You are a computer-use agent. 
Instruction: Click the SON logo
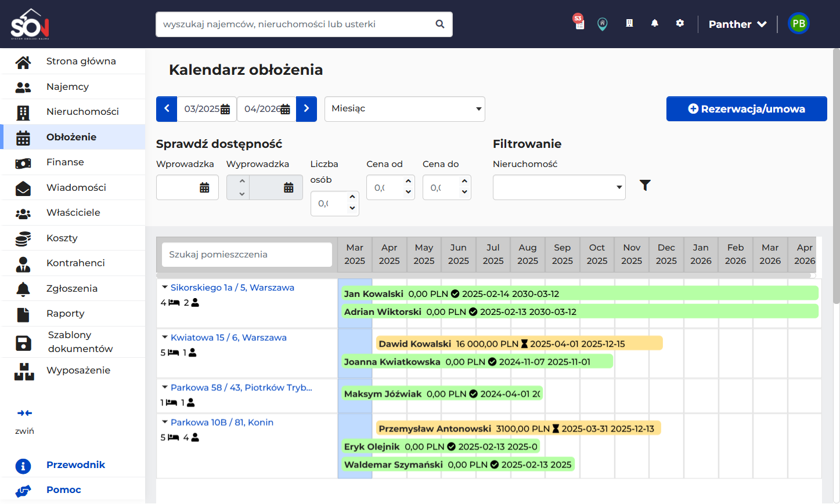pos(30,24)
